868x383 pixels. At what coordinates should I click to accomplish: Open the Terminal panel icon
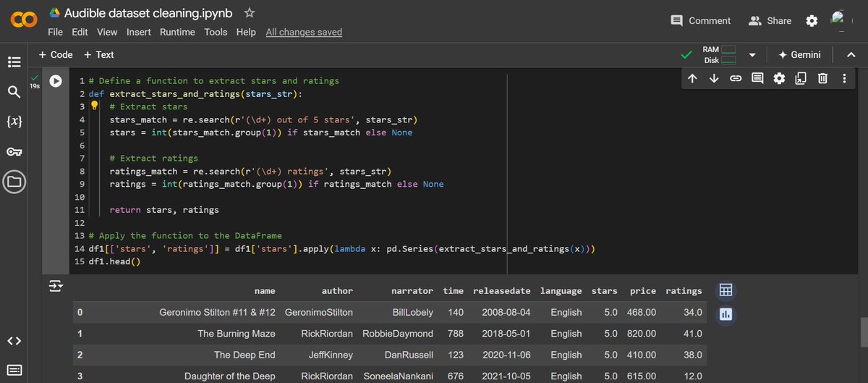(14, 371)
